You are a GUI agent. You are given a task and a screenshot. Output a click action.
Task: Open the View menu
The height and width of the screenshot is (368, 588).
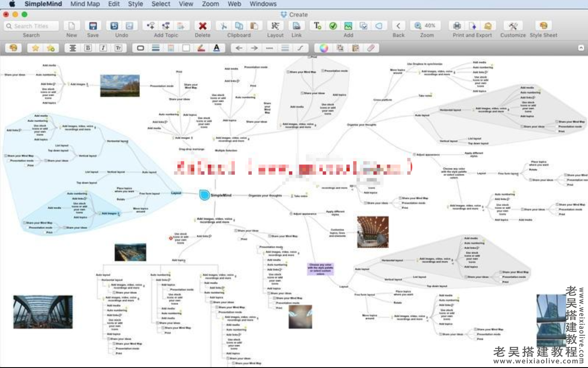186,4
